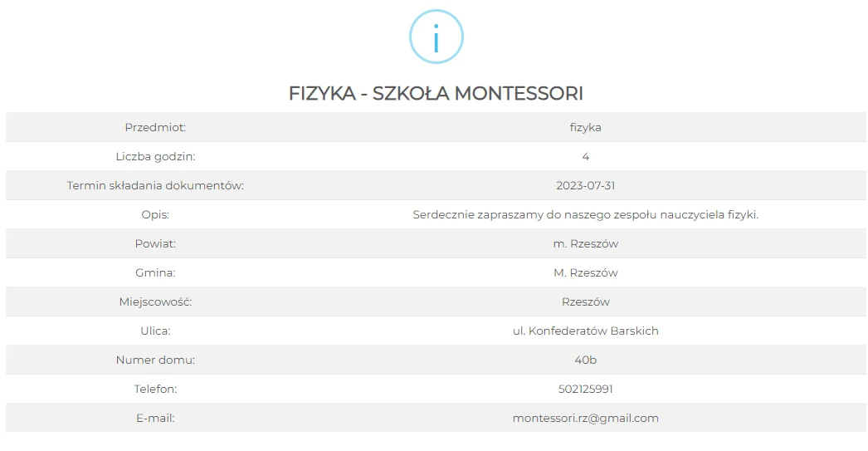
Task: Click the montessori.rz@gmail.com email address
Action: pyautogui.click(x=585, y=419)
